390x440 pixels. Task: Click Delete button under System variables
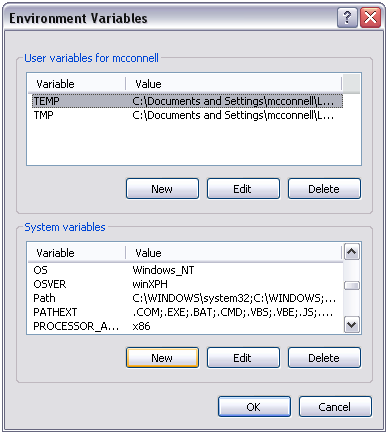[324, 358]
